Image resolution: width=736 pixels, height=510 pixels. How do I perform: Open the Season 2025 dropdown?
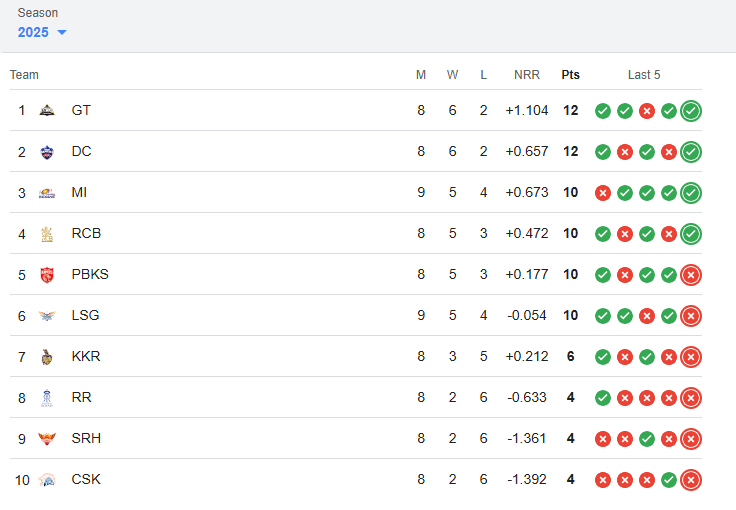(x=42, y=32)
